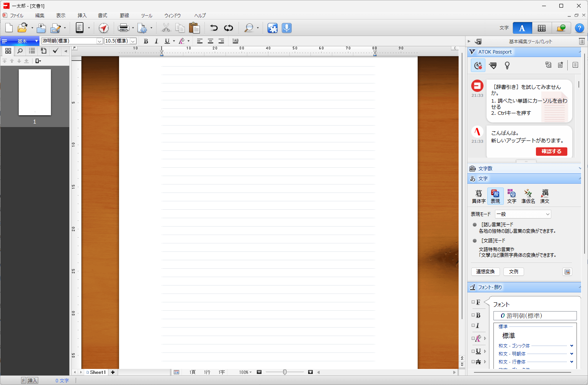Click the blue microphone voice input icon
Screen dimensions: 588x385
287,28
